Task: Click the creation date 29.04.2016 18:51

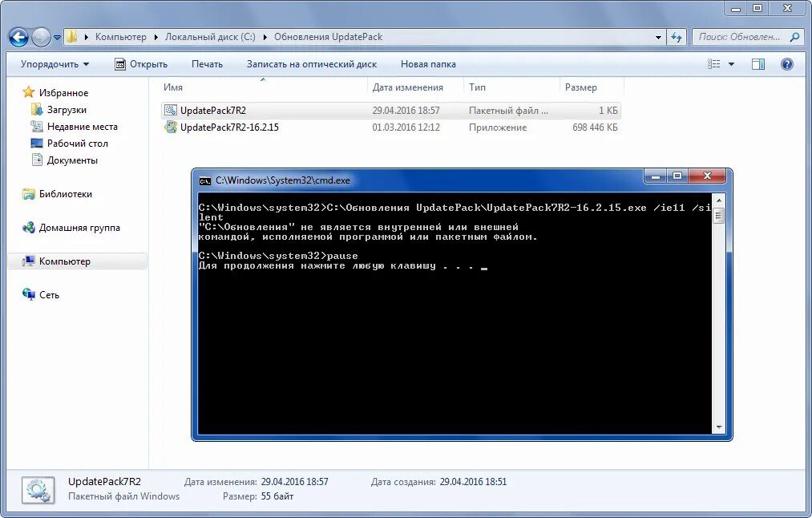Action: coord(473,482)
